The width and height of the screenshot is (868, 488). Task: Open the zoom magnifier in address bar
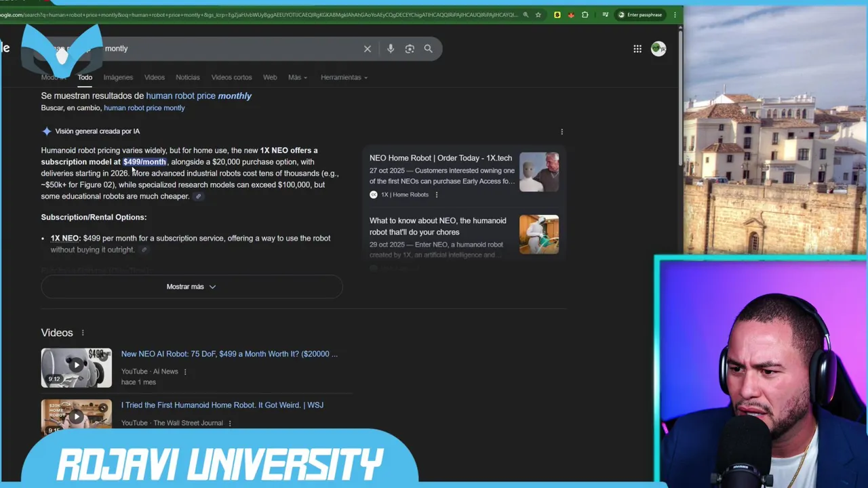pos(526,14)
